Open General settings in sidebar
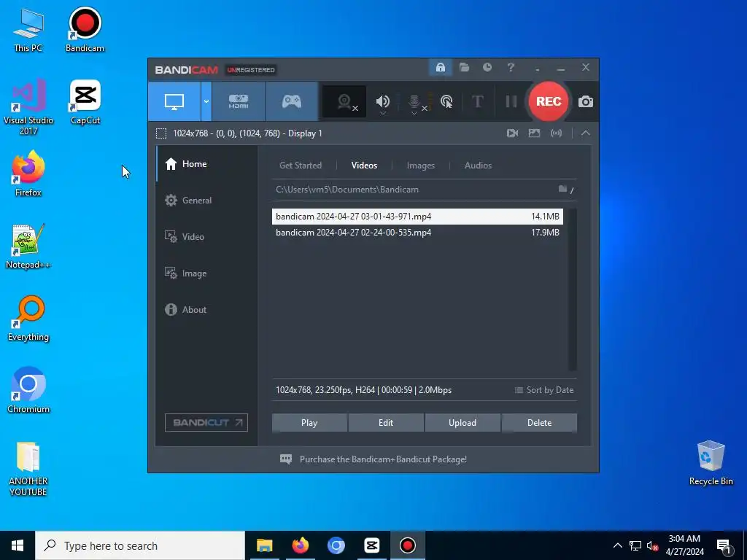The width and height of the screenshot is (747, 560). [206, 201]
